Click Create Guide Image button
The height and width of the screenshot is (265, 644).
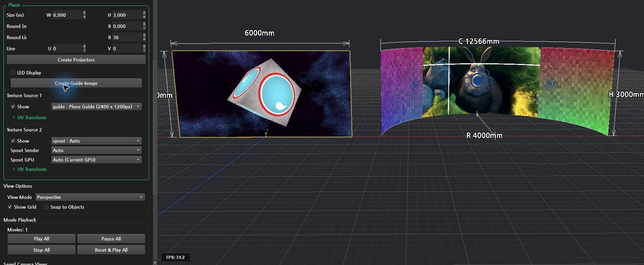tap(76, 83)
